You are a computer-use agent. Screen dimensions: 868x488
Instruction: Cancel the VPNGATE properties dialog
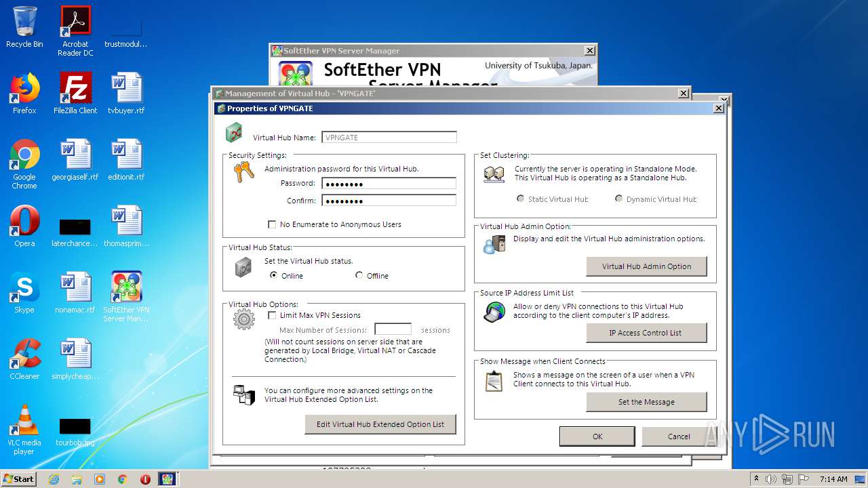(679, 436)
